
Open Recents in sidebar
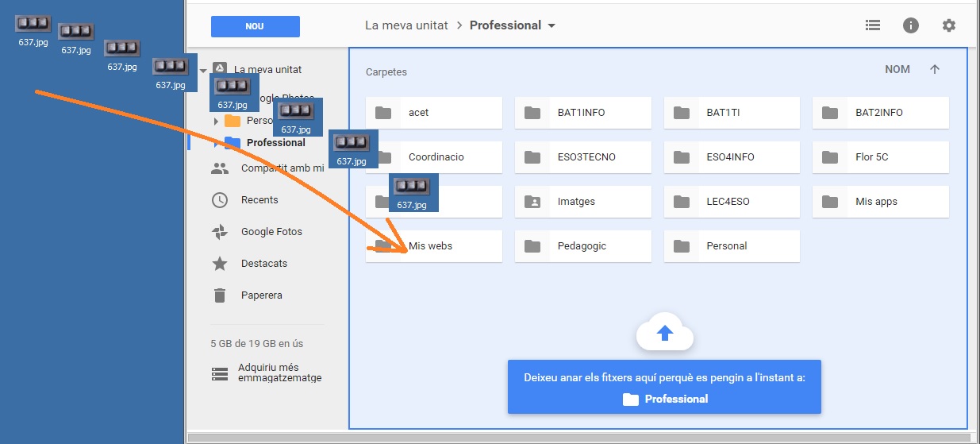pyautogui.click(x=259, y=200)
